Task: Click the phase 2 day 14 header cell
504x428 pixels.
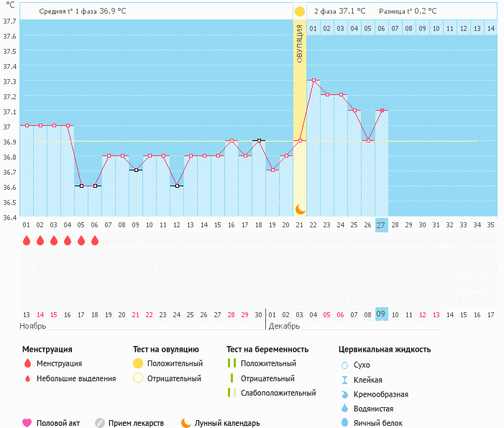Action: click(x=490, y=28)
